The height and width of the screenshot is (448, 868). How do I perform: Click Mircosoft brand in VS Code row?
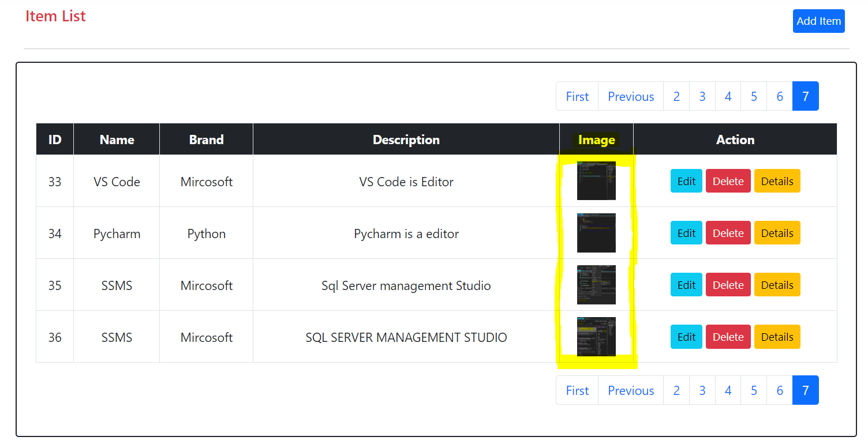(x=207, y=182)
